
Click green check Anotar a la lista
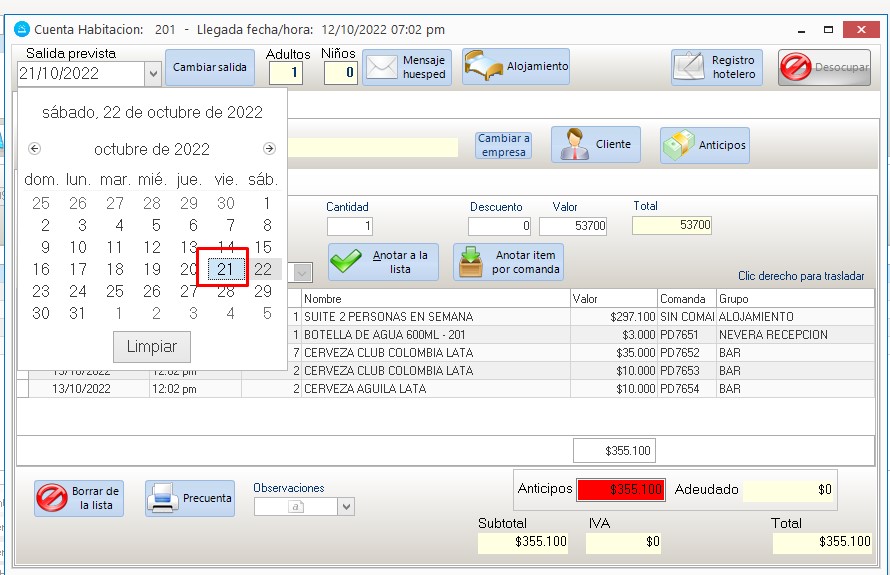point(383,262)
